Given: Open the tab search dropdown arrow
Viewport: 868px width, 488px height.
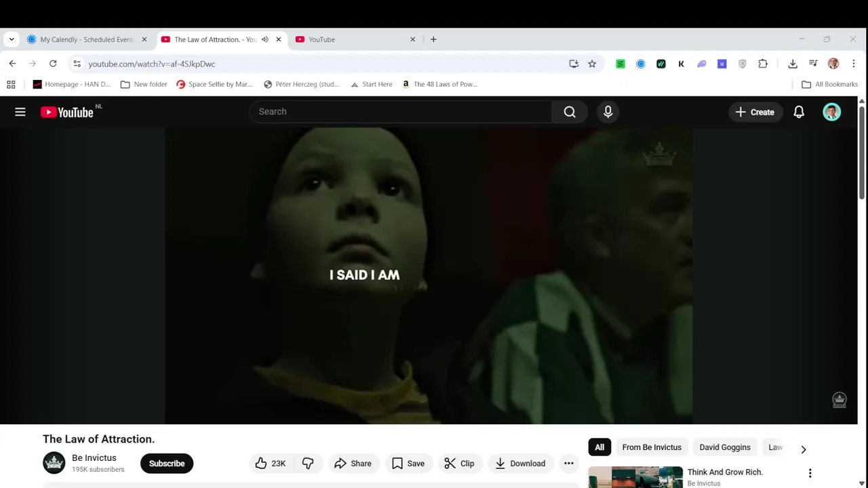Looking at the screenshot, I should coord(12,39).
